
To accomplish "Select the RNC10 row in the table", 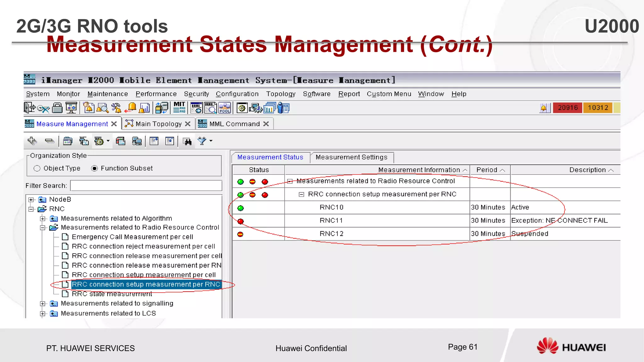I will pos(426,207).
